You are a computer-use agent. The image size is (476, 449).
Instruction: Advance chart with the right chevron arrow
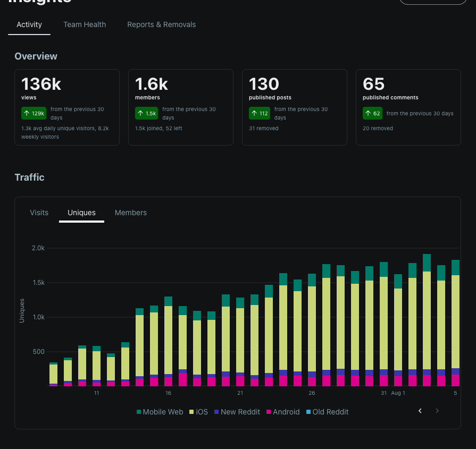tap(437, 411)
